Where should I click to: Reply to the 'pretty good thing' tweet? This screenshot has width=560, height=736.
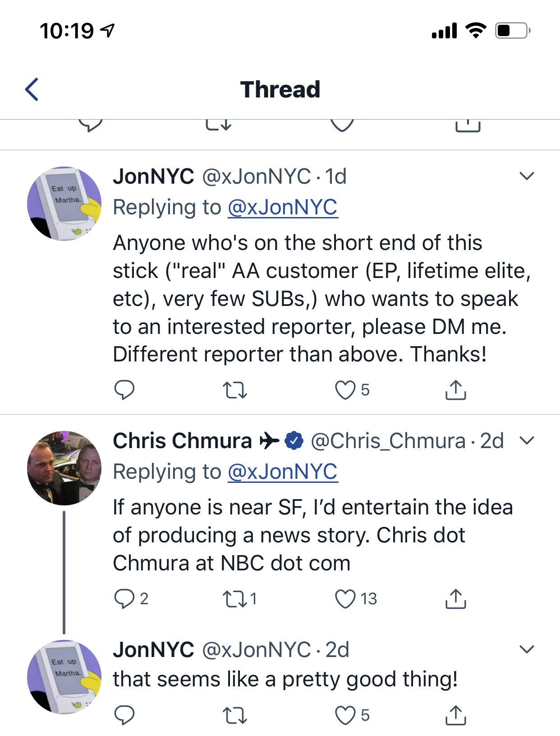pos(124,715)
